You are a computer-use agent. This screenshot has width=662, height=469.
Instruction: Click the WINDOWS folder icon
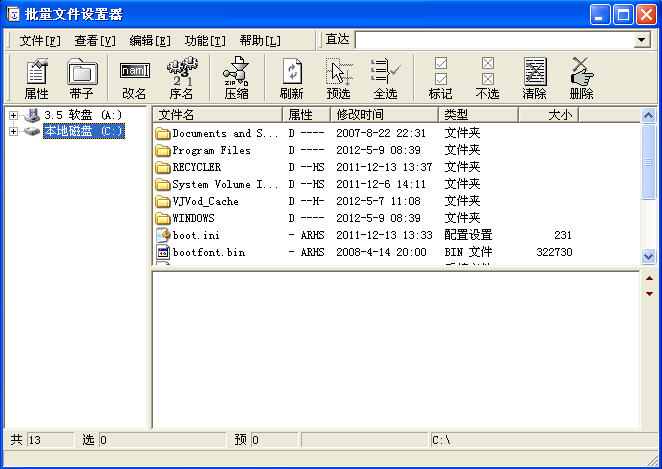pos(163,218)
